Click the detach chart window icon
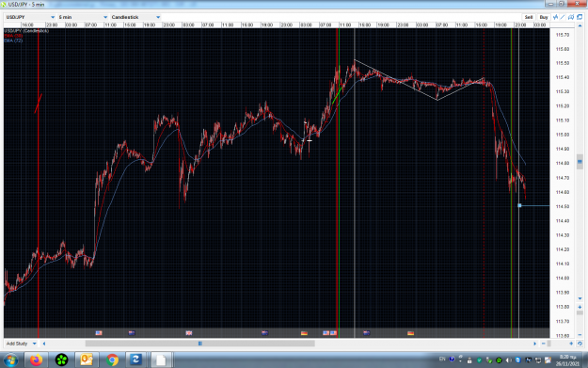588x368 pixels. pyautogui.click(x=580, y=17)
